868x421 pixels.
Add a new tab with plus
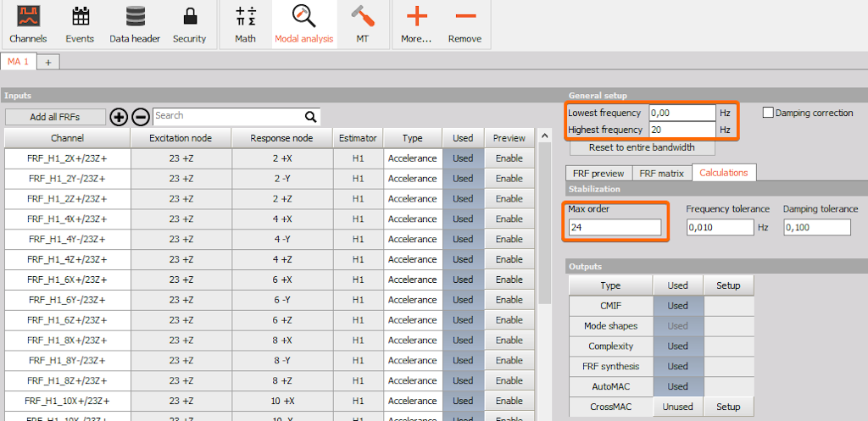click(48, 63)
